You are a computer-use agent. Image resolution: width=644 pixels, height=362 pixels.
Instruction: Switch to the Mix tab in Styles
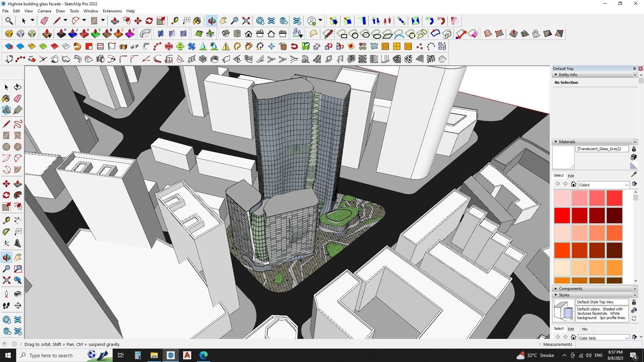585,329
